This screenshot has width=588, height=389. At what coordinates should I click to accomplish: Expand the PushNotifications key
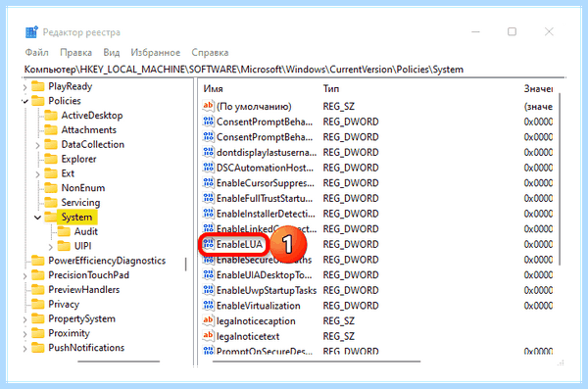[25, 349]
